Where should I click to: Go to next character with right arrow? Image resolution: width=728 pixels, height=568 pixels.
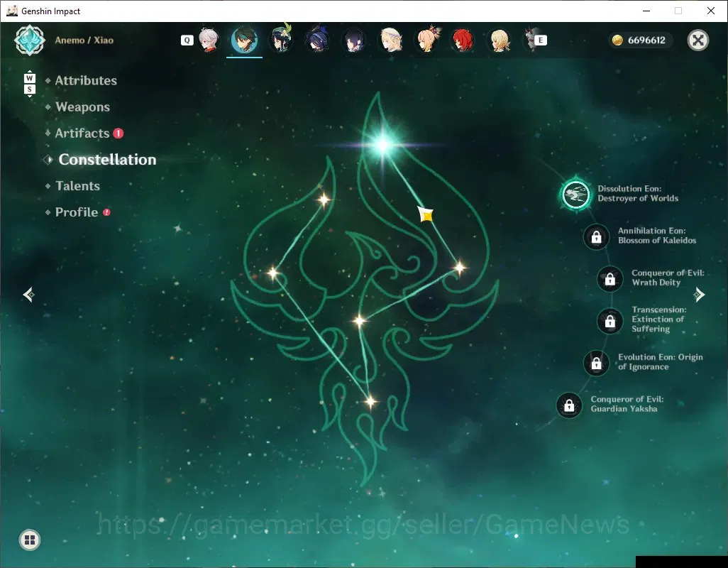point(699,295)
